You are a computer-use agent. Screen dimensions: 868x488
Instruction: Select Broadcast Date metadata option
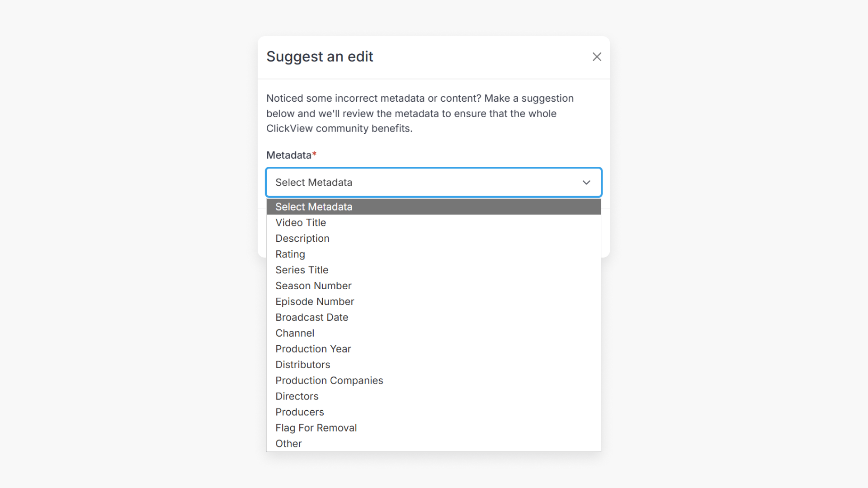tap(311, 317)
